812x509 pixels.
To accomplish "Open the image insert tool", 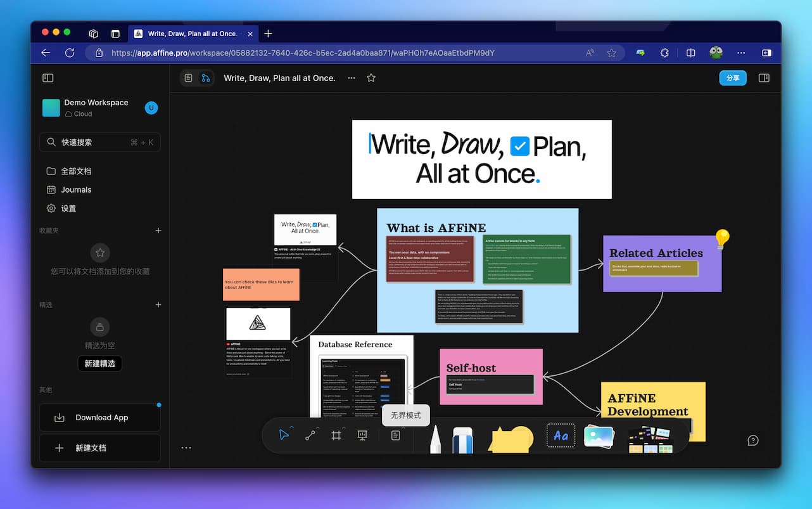I will tap(599, 436).
